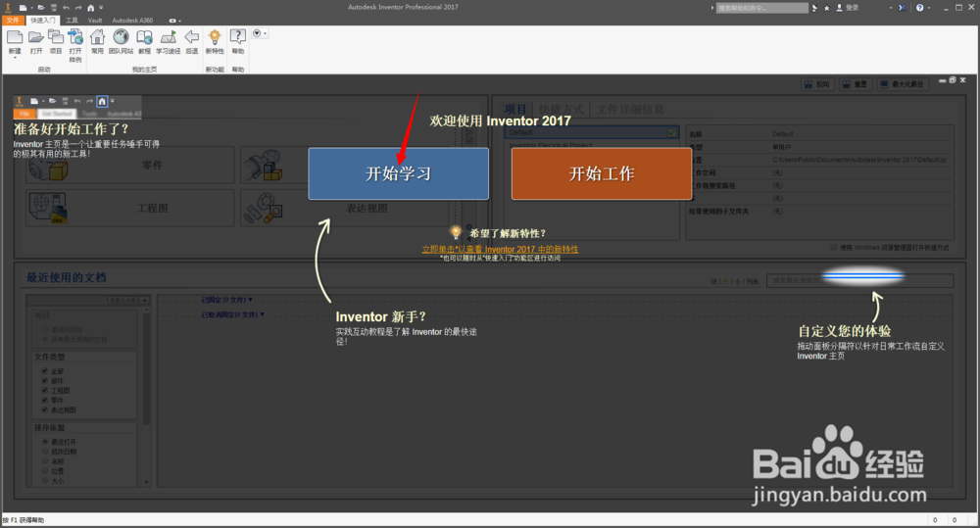This screenshot has height=528, width=980.
Task: Open the 团队网站 (Team Web) globe icon
Action: coord(121,37)
